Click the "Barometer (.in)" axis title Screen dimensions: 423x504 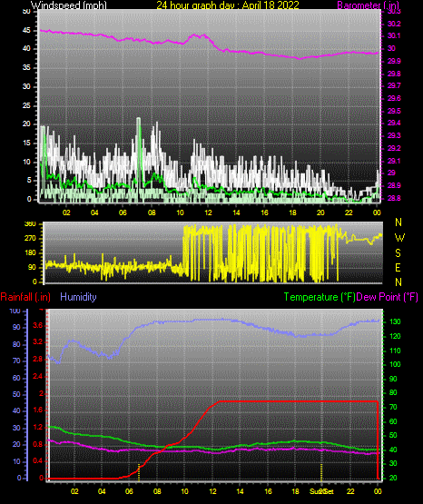tap(368, 5)
